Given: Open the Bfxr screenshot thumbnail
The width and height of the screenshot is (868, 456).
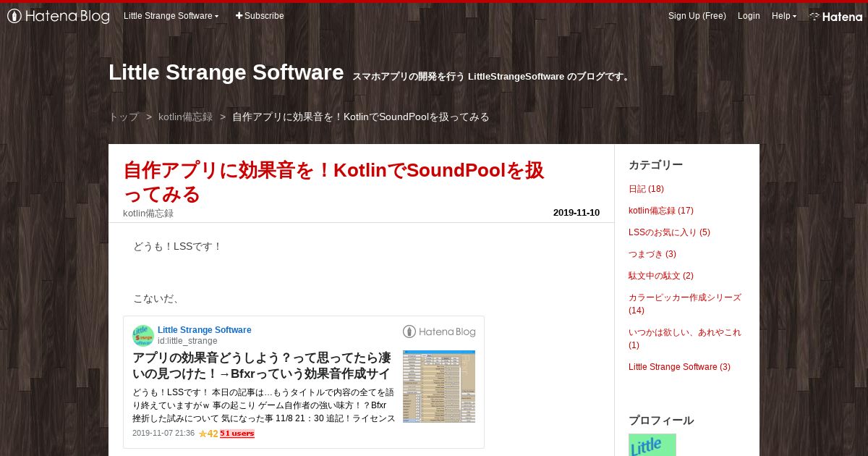Looking at the screenshot, I should tap(439, 387).
